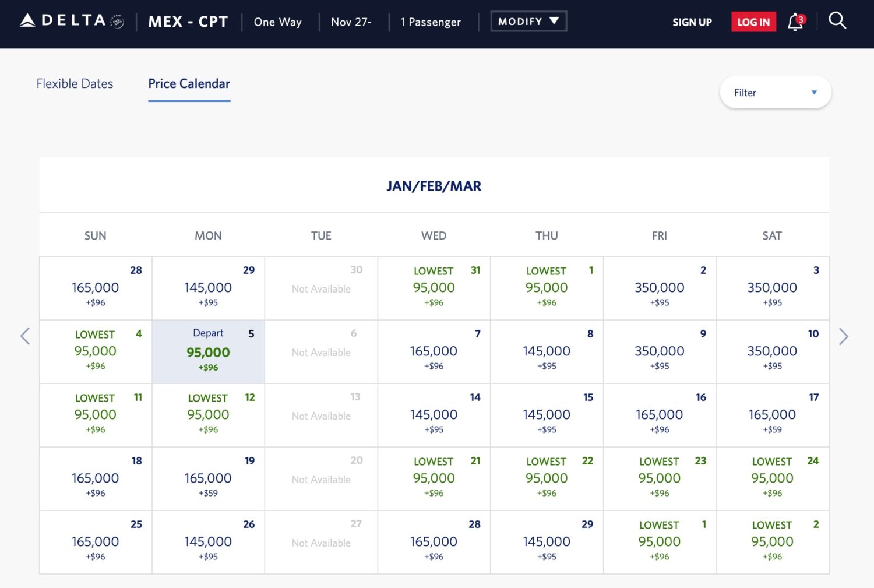Go to previous month with left arrow
The width and height of the screenshot is (874, 588).
tap(25, 336)
